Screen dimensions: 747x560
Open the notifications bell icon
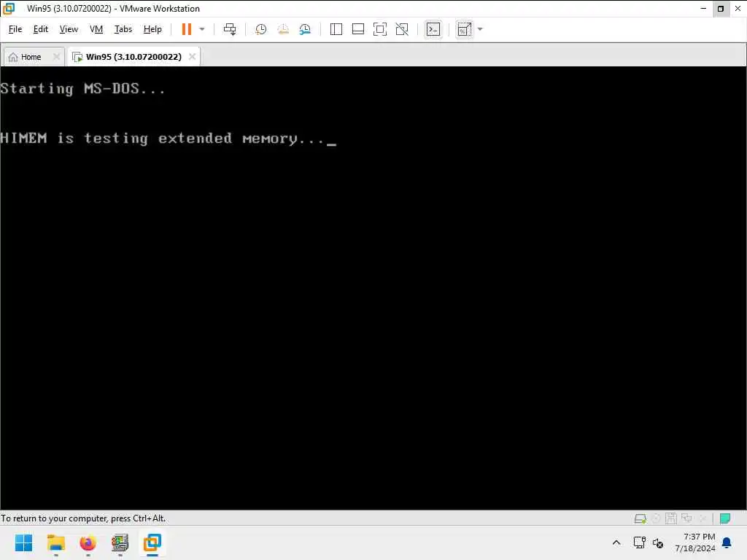point(727,542)
